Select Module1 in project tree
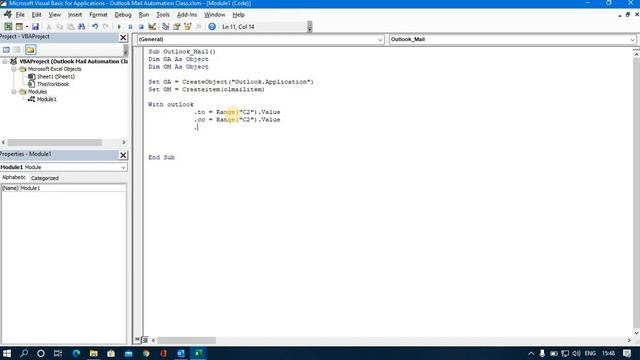Screen dimensions: 640x360 pyautogui.click(x=47, y=99)
